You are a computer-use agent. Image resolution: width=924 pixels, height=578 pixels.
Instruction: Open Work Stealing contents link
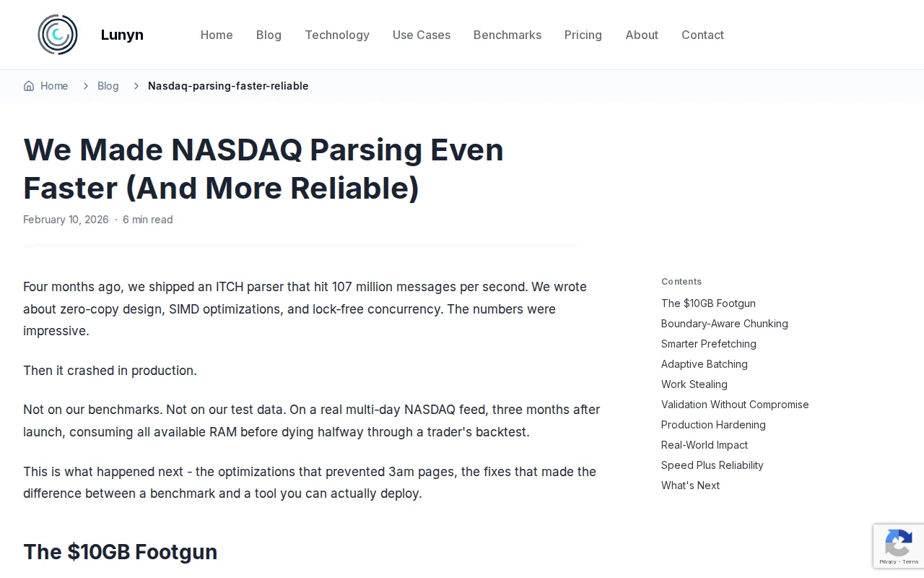coord(694,384)
